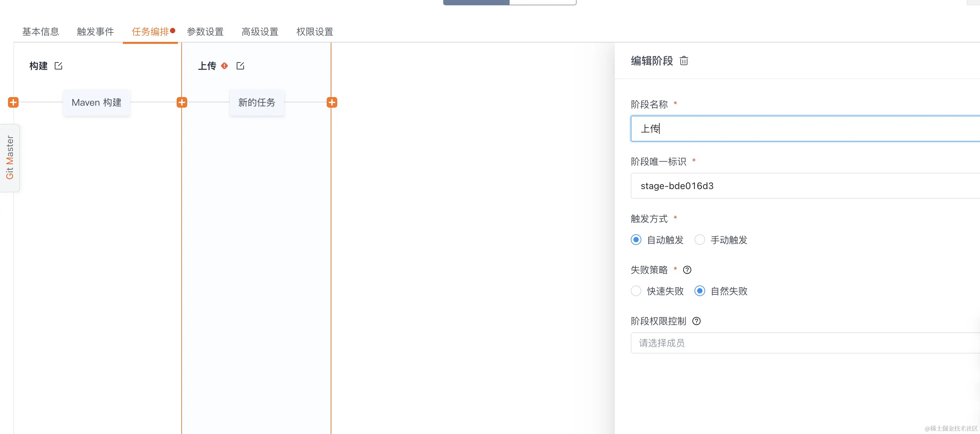This screenshot has width=980, height=434.
Task: Open the 新的任务 task node
Action: click(257, 102)
